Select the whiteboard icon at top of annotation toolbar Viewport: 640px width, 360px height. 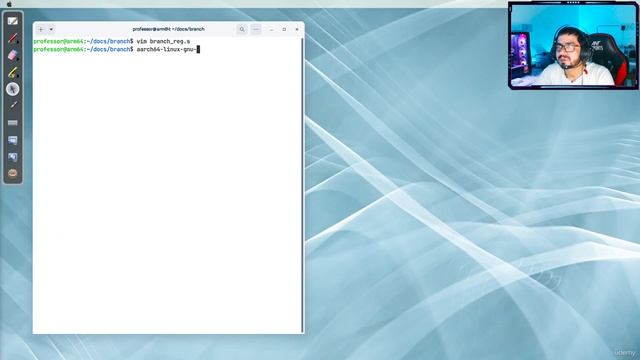point(13,21)
